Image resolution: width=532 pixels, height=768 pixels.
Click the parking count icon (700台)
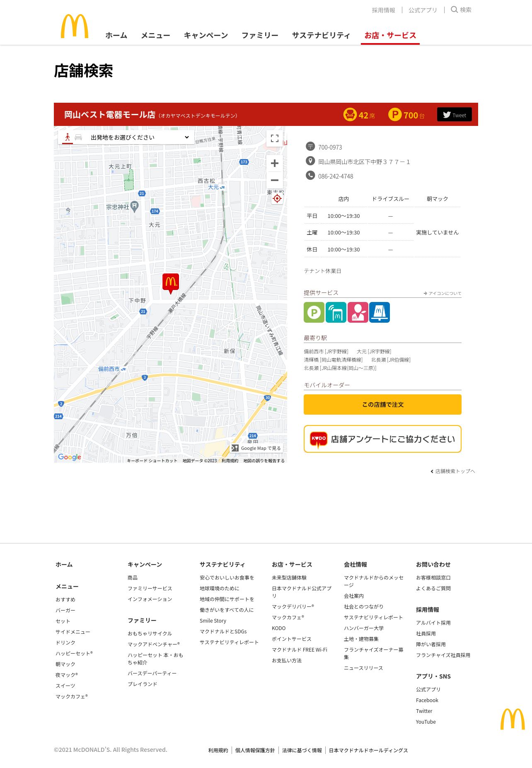click(395, 114)
